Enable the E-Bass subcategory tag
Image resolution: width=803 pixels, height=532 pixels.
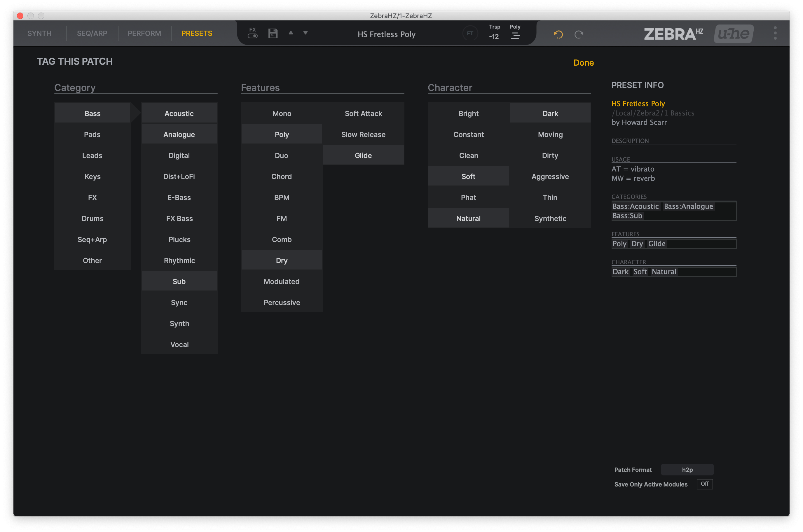pyautogui.click(x=179, y=197)
